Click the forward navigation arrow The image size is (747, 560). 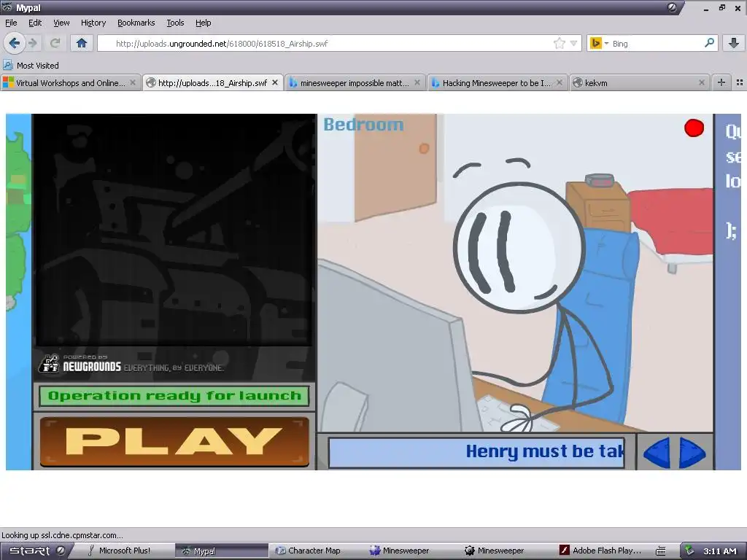coord(33,43)
